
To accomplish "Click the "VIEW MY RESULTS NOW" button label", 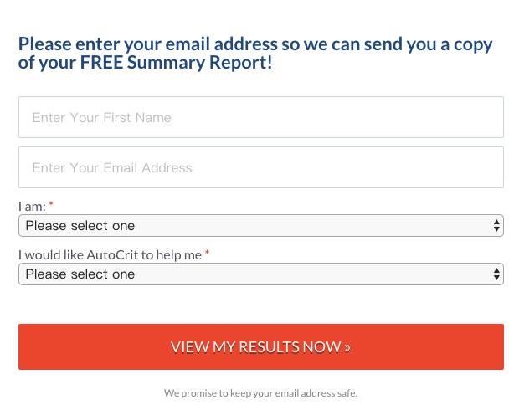I will click(255, 347).
